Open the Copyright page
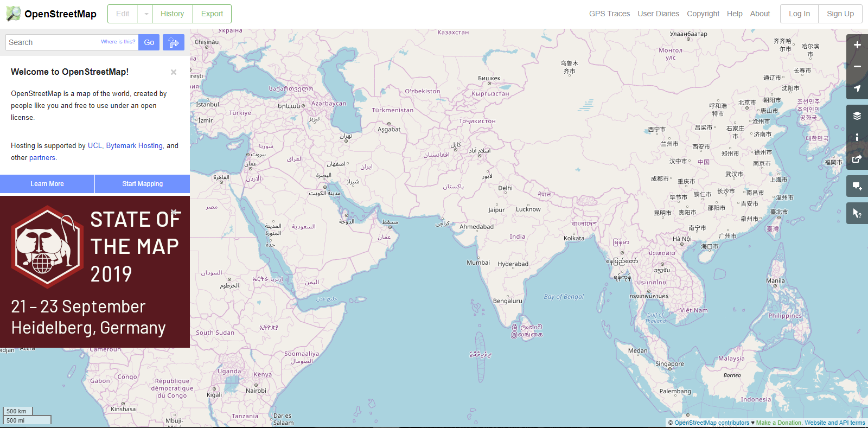This screenshot has height=428, width=868. (703, 14)
